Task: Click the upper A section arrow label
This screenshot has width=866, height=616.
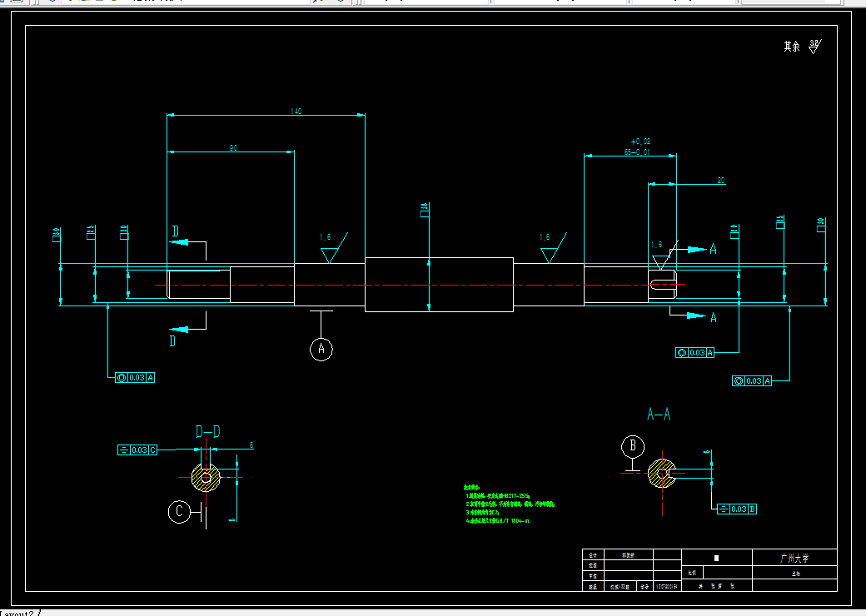Action: (x=713, y=250)
